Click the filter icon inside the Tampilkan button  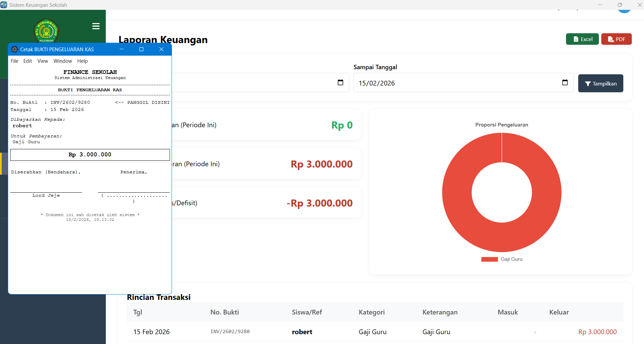tap(588, 83)
